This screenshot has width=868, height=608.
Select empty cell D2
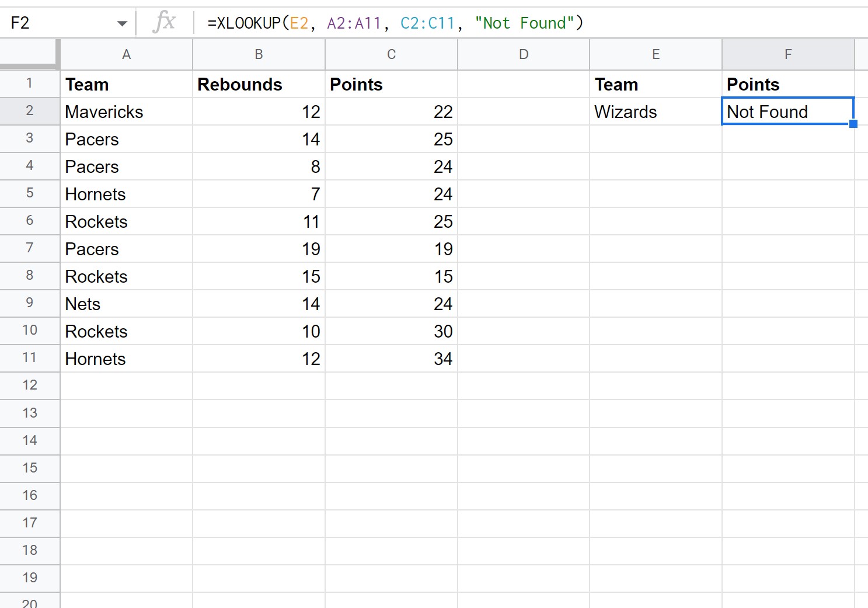click(x=524, y=112)
